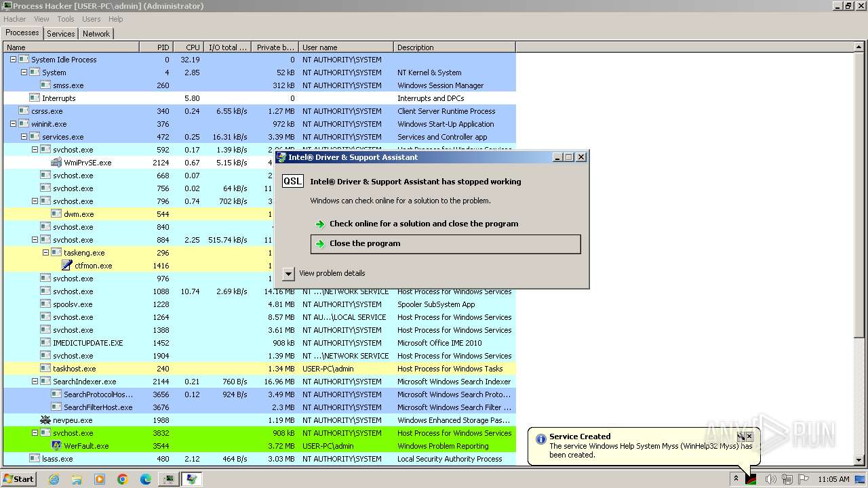
Task: Switch to Intel Assistant taskbar button
Action: tap(192, 479)
